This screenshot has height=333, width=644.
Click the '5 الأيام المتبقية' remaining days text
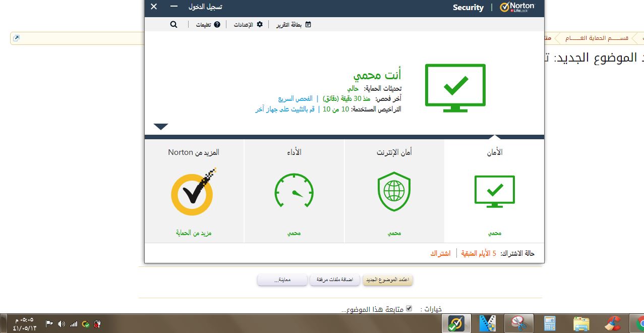point(479,253)
